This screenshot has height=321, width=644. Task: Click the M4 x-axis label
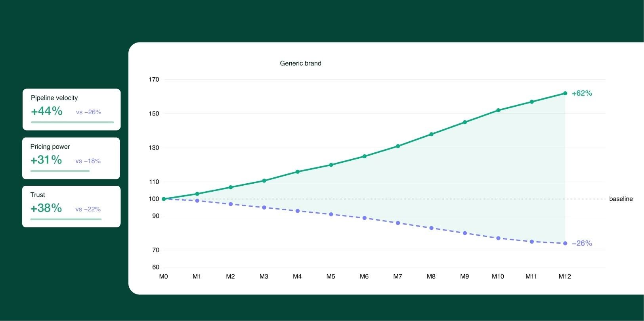point(297,277)
